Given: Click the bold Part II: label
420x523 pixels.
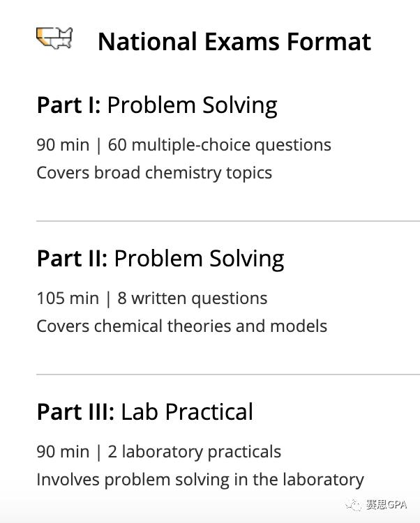Looking at the screenshot, I should click(x=72, y=259).
